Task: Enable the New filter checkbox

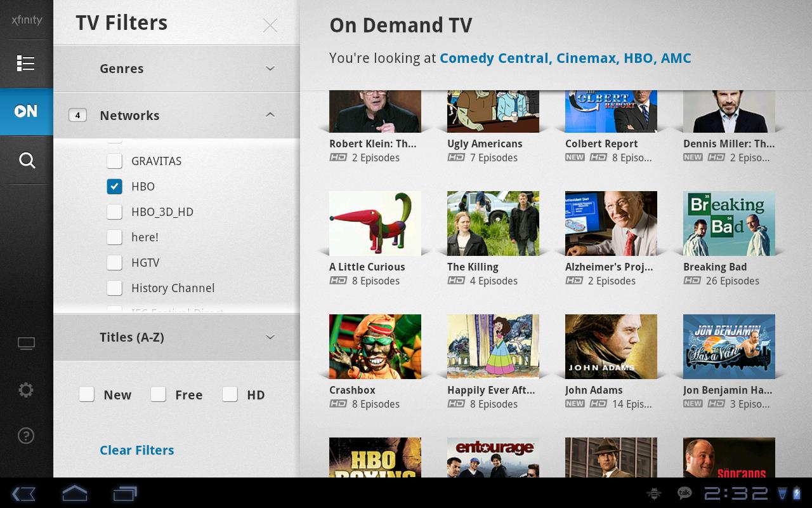Action: pyautogui.click(x=87, y=394)
